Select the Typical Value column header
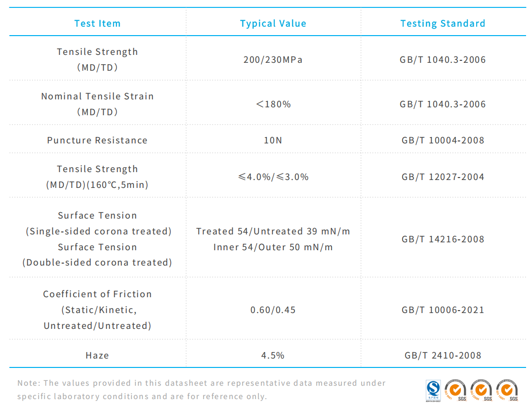The height and width of the screenshot is (408, 532). [273, 23]
